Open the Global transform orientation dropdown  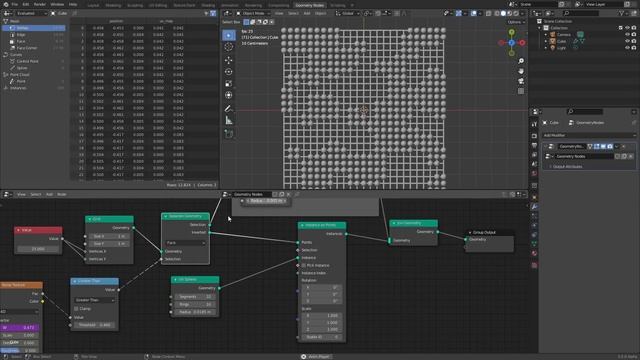(348, 13)
